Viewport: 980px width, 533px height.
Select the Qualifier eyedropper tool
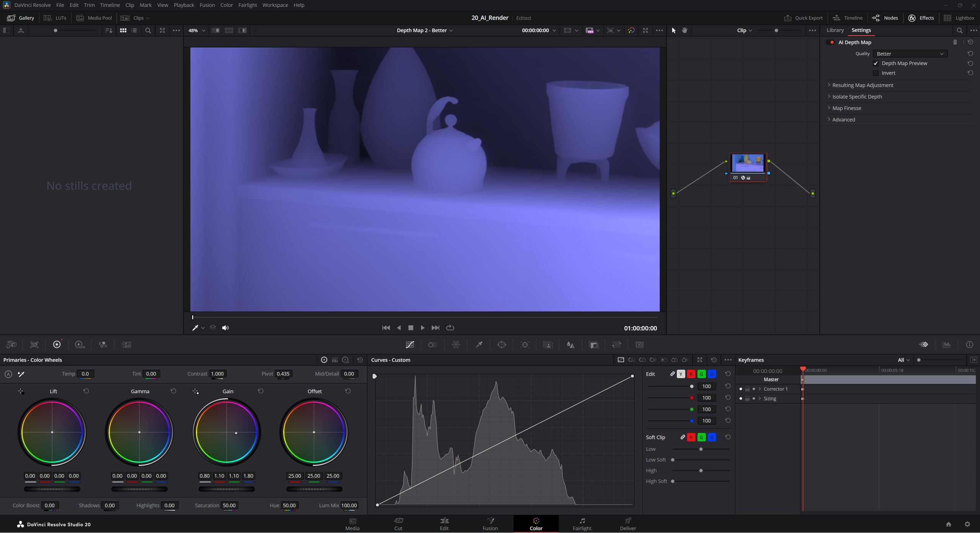[x=479, y=344]
